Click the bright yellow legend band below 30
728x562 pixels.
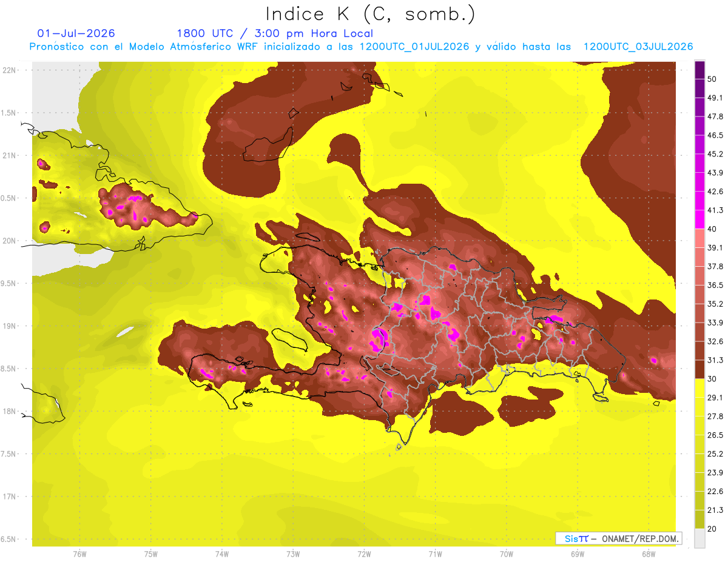pos(699,387)
